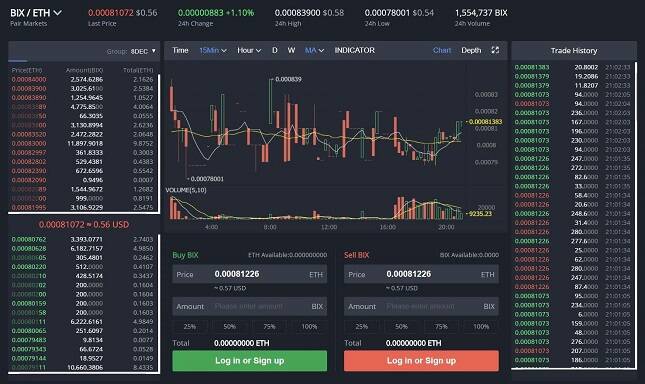Select the W weekly interval
The image size is (645, 384).
click(291, 51)
